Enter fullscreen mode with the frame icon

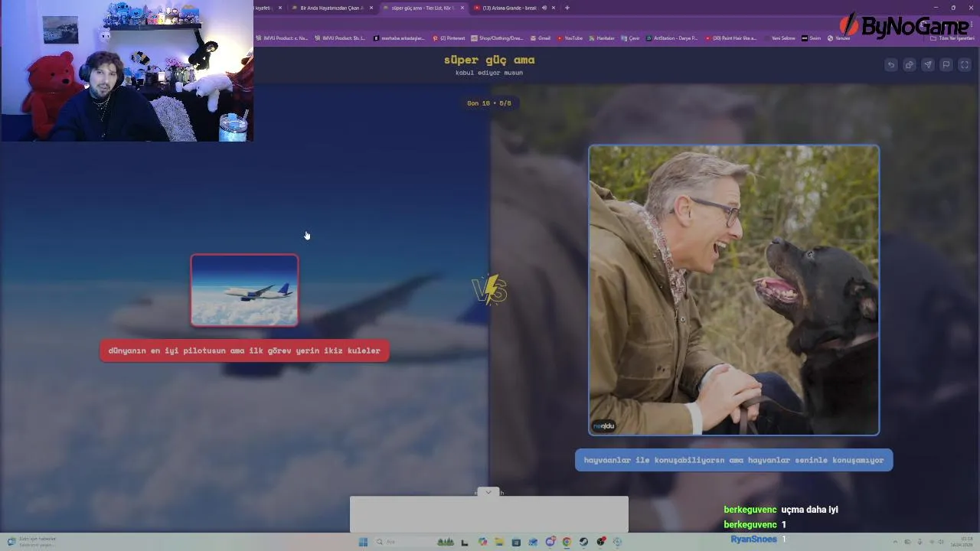click(965, 65)
